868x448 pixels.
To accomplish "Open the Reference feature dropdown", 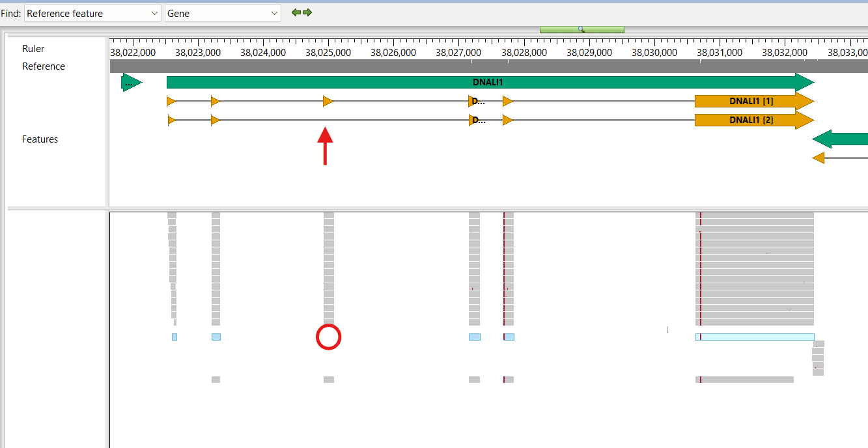I will [92, 13].
